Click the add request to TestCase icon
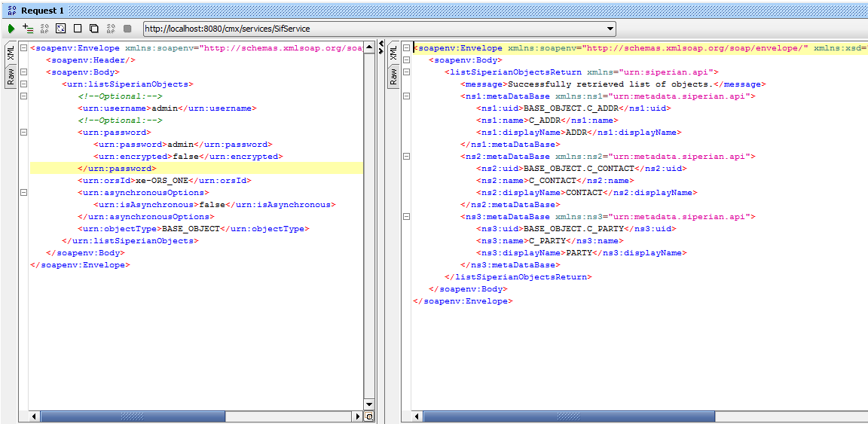 pyautogui.click(x=28, y=28)
